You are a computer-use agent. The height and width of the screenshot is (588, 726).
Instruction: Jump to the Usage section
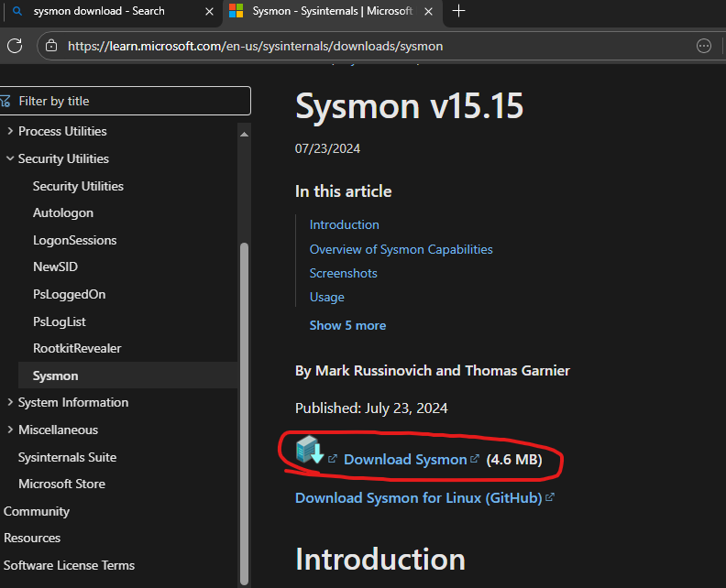(x=326, y=297)
